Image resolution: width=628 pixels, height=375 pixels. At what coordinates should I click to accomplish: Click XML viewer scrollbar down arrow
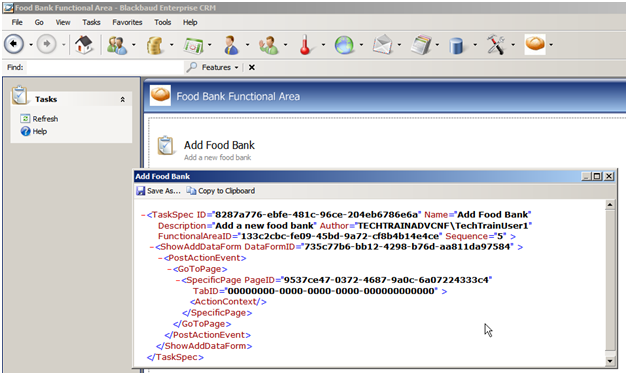coord(610,361)
